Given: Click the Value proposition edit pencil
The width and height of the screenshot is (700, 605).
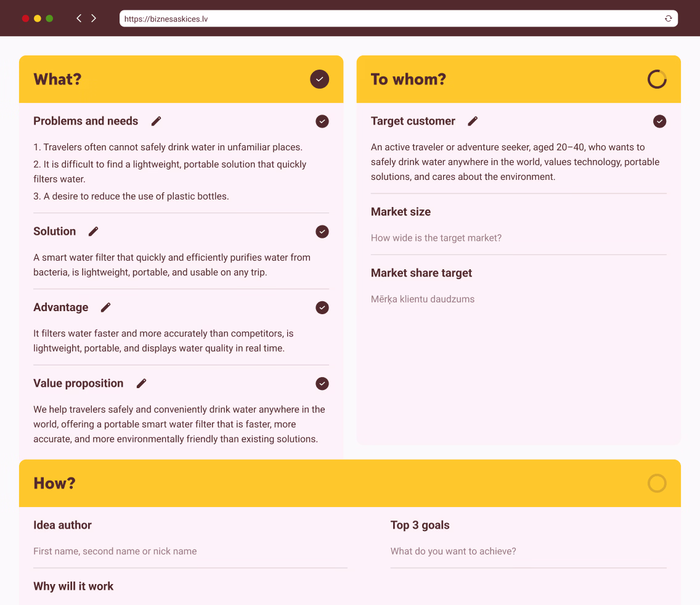Looking at the screenshot, I should [141, 383].
